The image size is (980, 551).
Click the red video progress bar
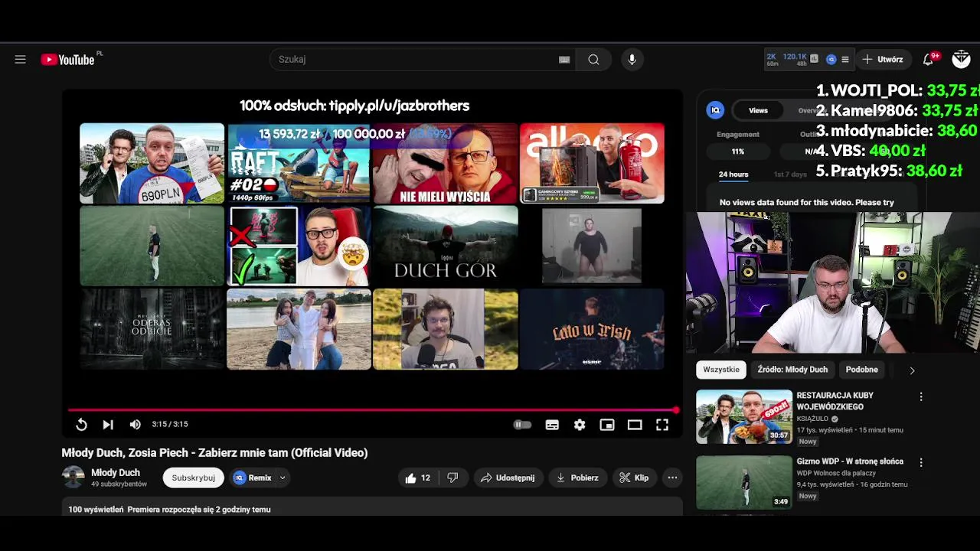coord(372,410)
